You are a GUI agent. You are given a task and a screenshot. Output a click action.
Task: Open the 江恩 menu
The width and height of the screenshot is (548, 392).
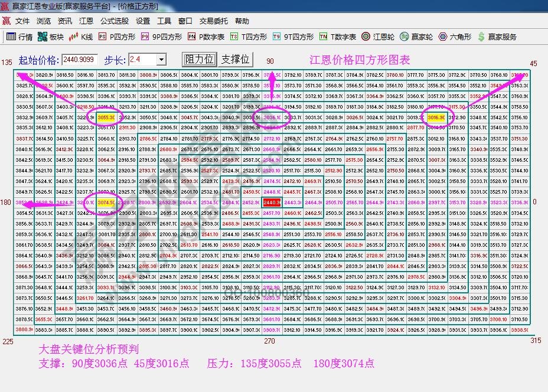87,21
